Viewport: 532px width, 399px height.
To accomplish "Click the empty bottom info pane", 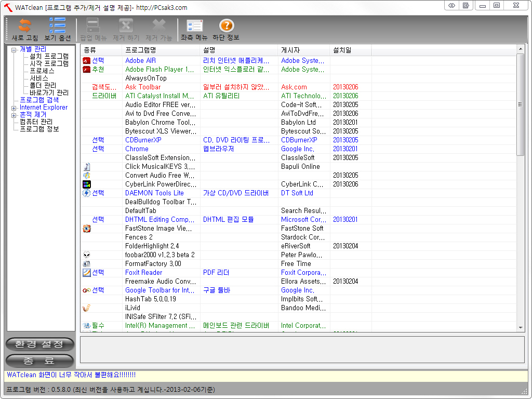I will (x=302, y=350).
